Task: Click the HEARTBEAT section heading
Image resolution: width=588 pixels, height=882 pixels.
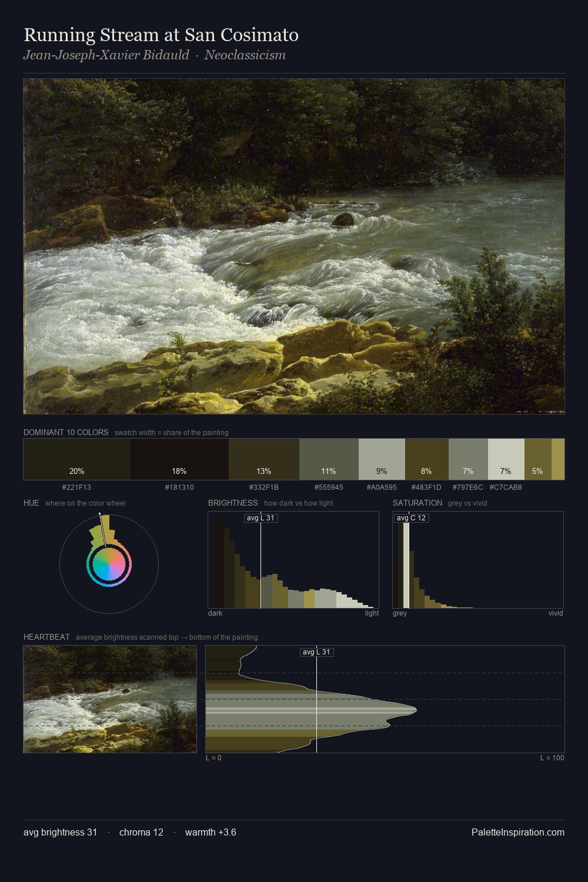Action: click(46, 637)
